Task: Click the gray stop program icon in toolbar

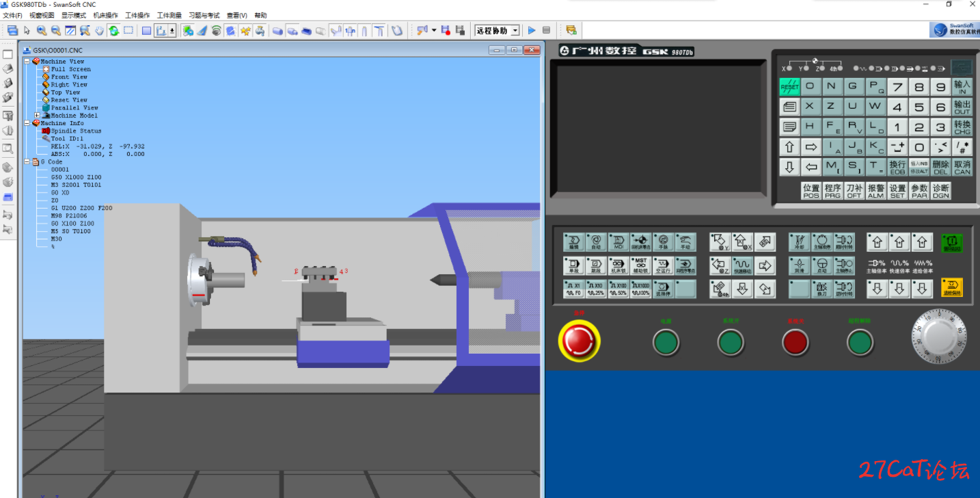Action: 546,30
